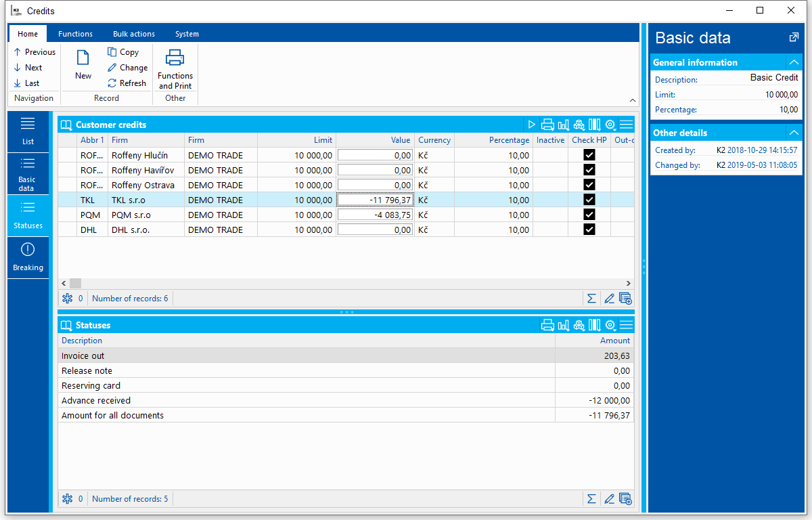The width and height of the screenshot is (812, 520).
Task: Select the Release note status row
Action: point(346,370)
